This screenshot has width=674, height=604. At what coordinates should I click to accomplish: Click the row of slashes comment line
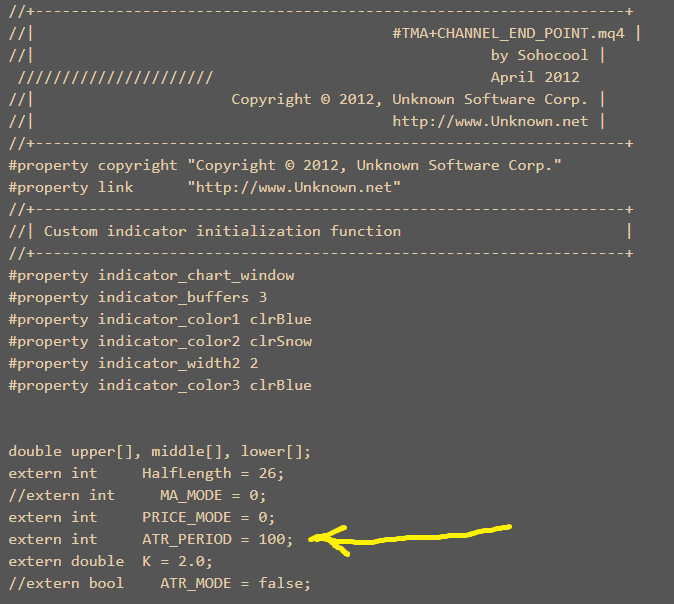point(115,77)
